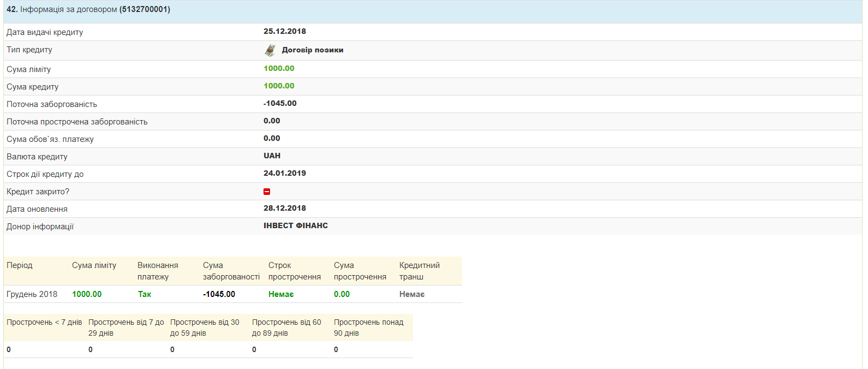Click 'Прострочень від 60 до 89 днів' header

click(x=286, y=328)
